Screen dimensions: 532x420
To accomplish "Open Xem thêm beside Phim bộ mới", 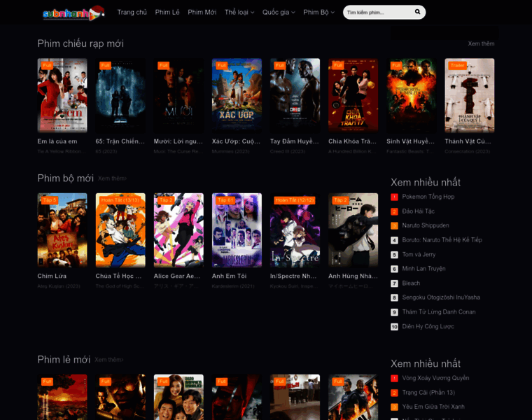I will pos(112,178).
